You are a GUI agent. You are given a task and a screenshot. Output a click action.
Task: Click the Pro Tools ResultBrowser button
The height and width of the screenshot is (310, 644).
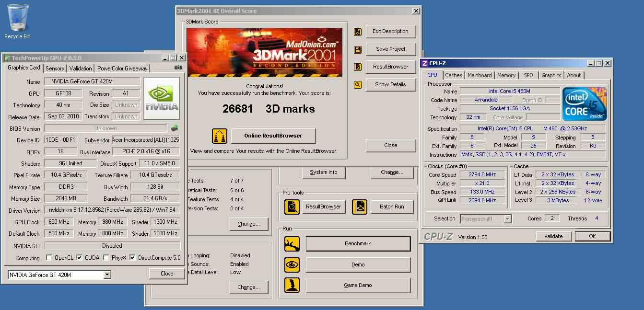324,207
